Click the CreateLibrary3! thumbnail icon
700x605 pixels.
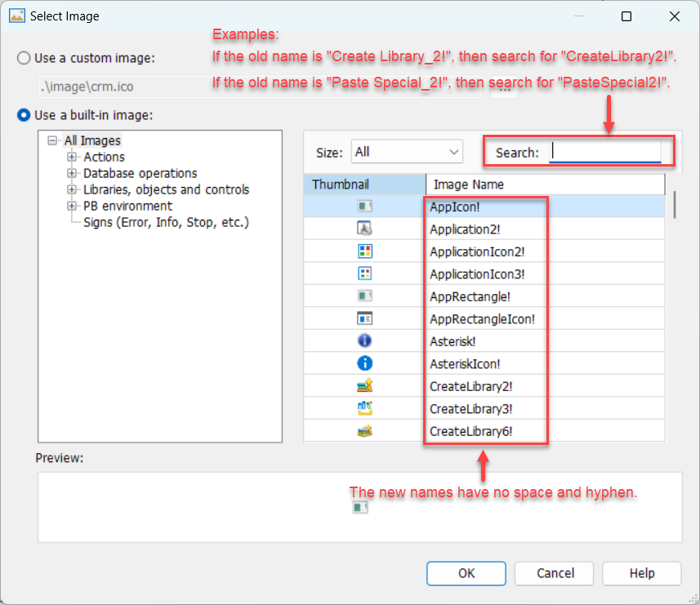click(x=364, y=408)
